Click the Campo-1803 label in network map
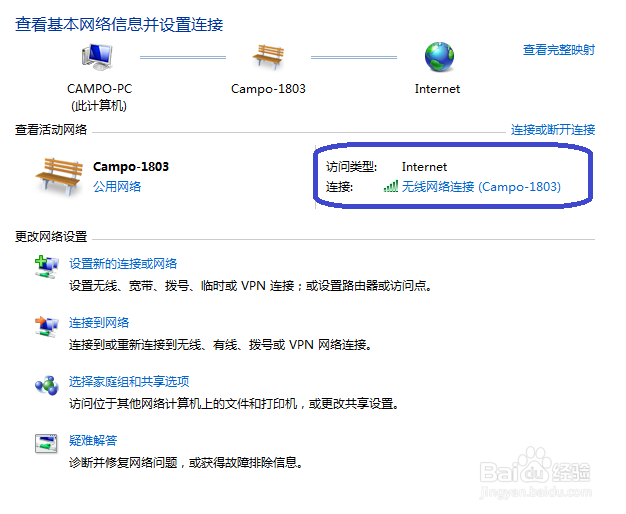 (268, 89)
